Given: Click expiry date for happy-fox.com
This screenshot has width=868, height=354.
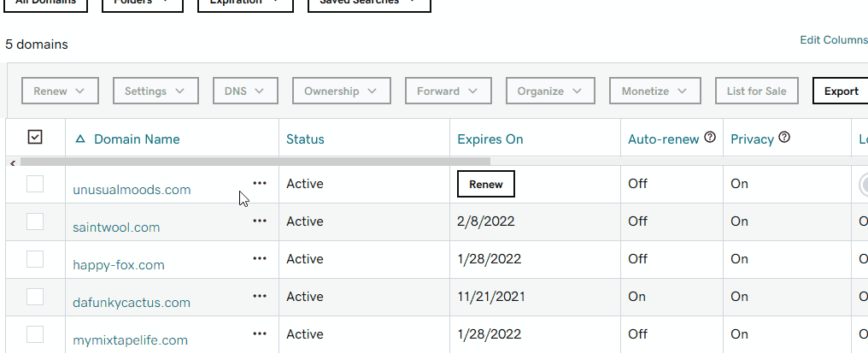Looking at the screenshot, I should pyautogui.click(x=489, y=259).
